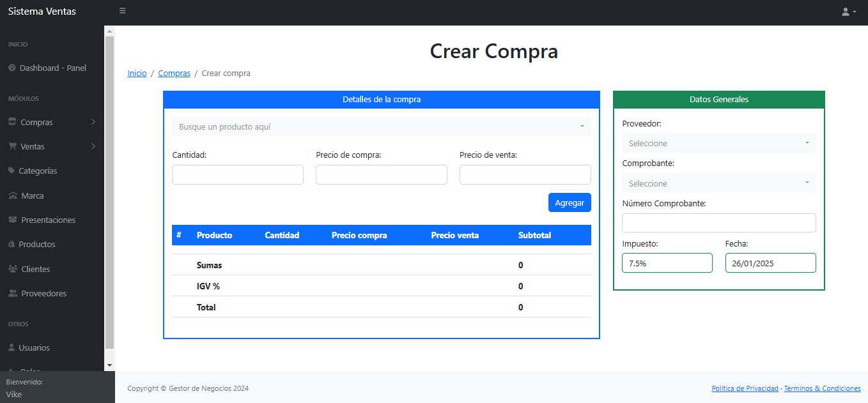Select Presentaciones in the sidebar menu

48,220
